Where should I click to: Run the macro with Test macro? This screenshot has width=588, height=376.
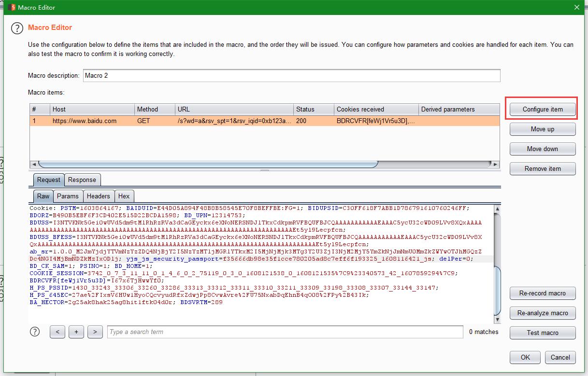point(542,333)
